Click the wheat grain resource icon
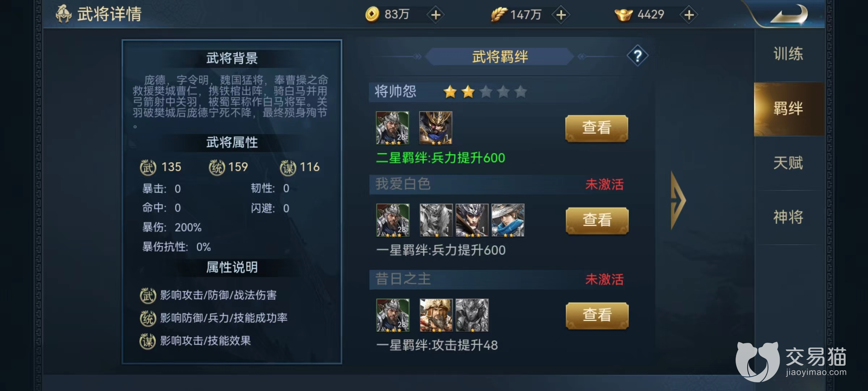Image resolution: width=868 pixels, height=391 pixels. pyautogui.click(x=498, y=14)
